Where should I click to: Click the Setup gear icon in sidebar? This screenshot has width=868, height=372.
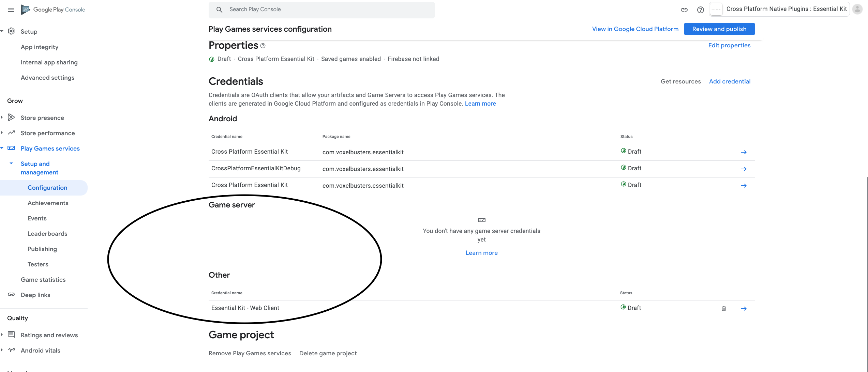point(11,31)
